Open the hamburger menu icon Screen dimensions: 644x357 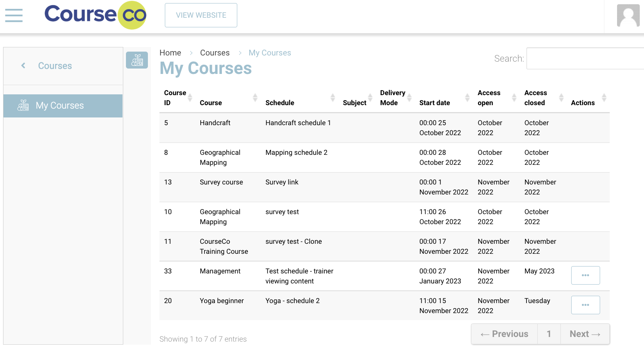pyautogui.click(x=14, y=15)
